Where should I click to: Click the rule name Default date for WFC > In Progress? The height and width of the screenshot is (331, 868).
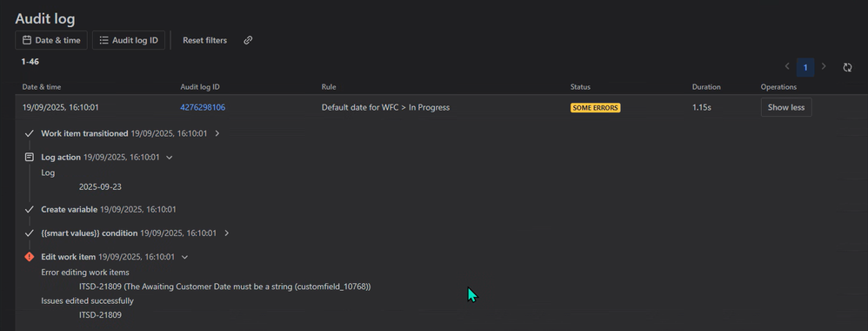pos(385,107)
